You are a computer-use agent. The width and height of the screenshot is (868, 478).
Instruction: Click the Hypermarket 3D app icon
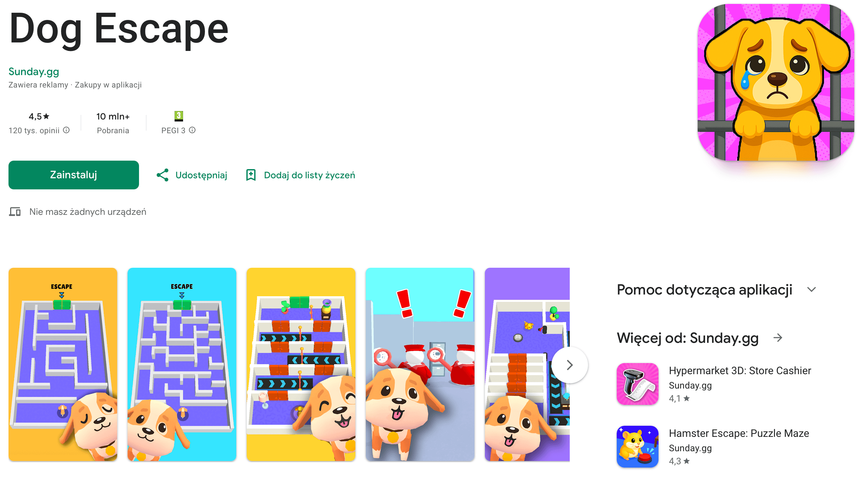pos(637,384)
